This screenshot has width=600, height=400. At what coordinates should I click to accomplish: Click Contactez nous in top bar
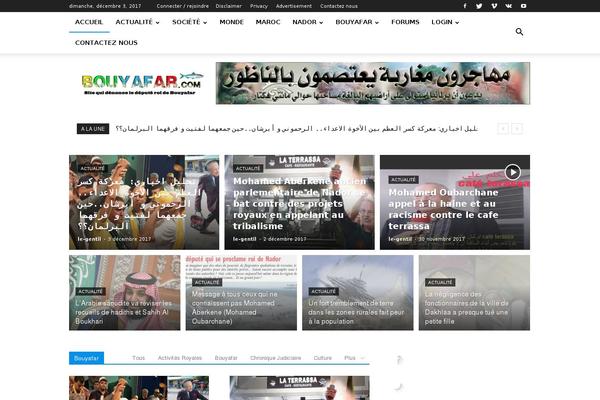point(339,6)
